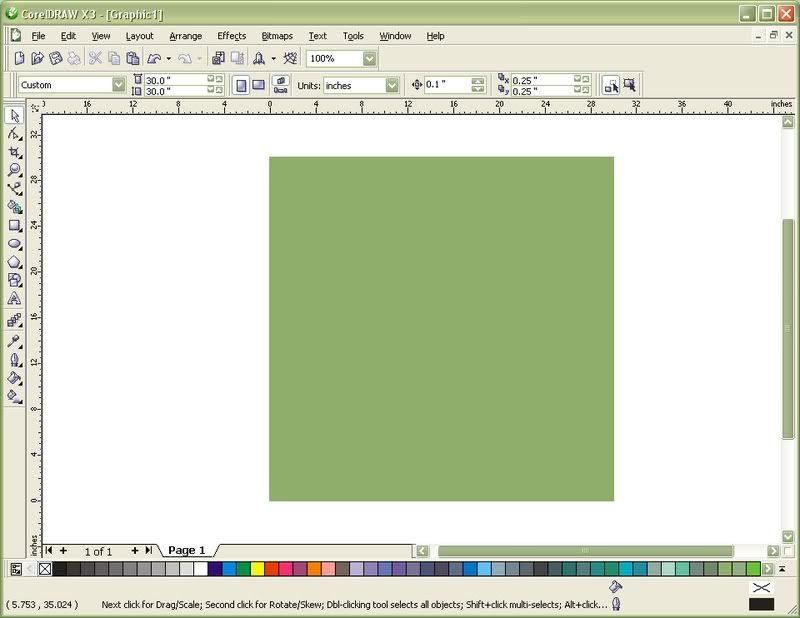Open the Units inches dropdown

(x=392, y=85)
